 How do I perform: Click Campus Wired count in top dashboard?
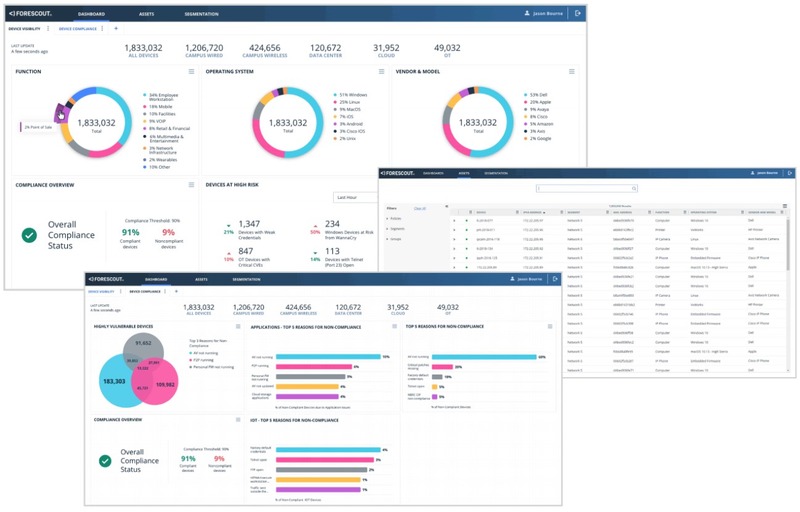(204, 50)
